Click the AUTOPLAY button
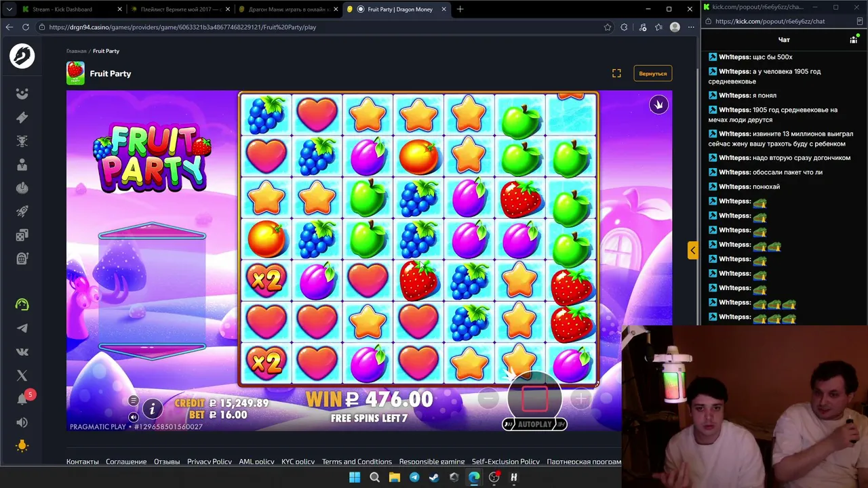This screenshot has height=488, width=868. click(534, 424)
